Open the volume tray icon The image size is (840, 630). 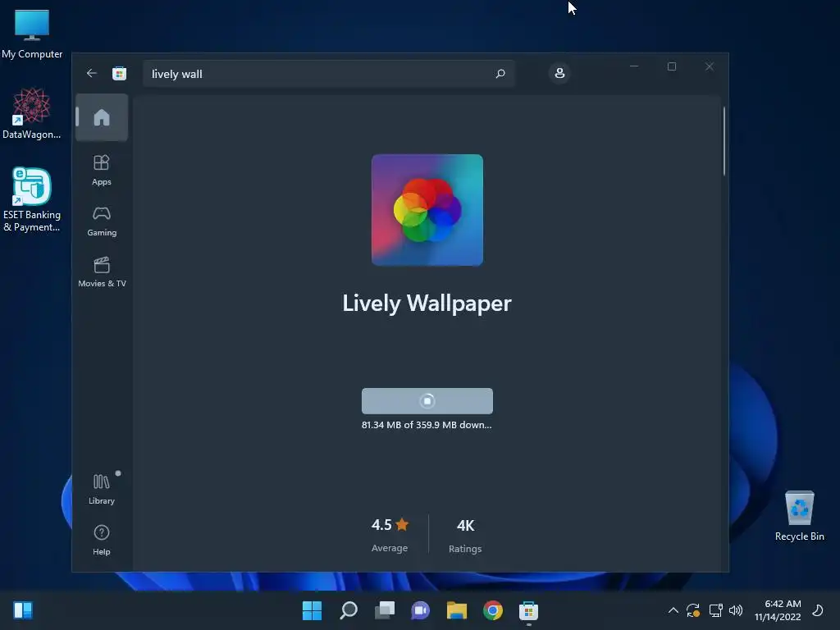point(736,610)
